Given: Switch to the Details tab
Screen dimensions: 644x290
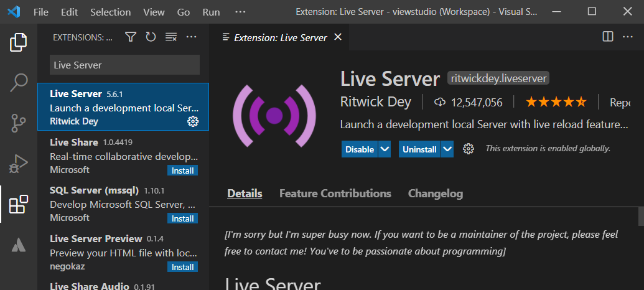Looking at the screenshot, I should tap(245, 194).
